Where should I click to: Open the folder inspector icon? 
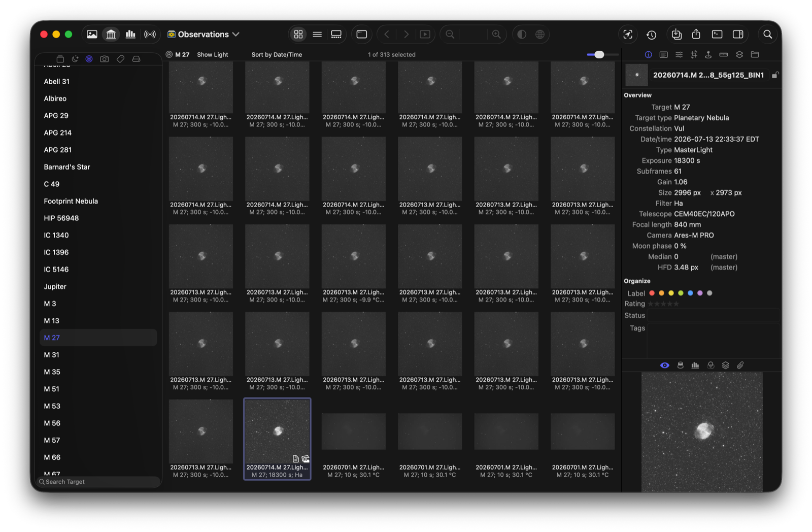click(x=755, y=54)
